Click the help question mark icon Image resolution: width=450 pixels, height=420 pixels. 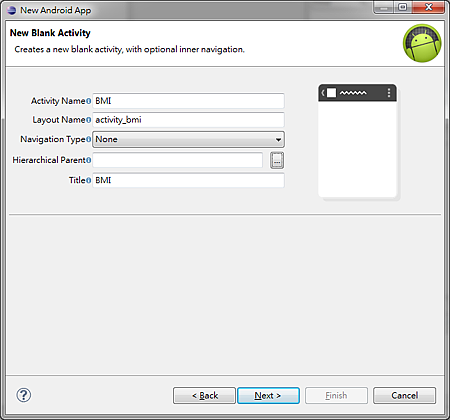(24, 395)
